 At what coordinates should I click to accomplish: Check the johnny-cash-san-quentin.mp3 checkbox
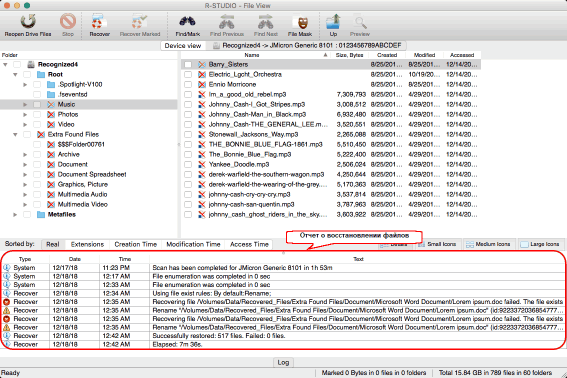click(188, 204)
